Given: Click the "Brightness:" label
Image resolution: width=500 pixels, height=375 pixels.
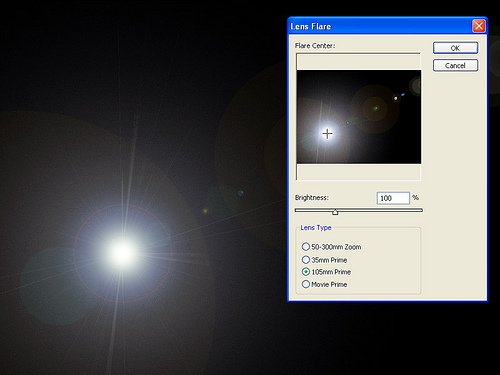Looking at the screenshot, I should click(312, 198).
